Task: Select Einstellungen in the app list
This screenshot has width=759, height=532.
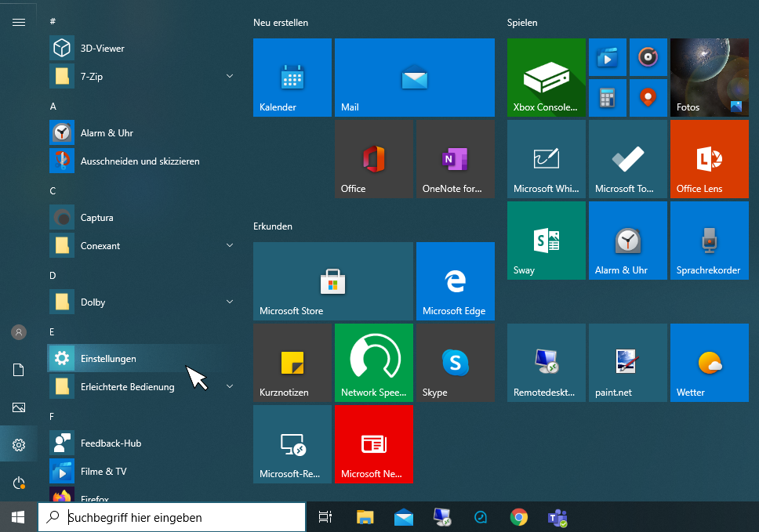Action: tap(108, 359)
